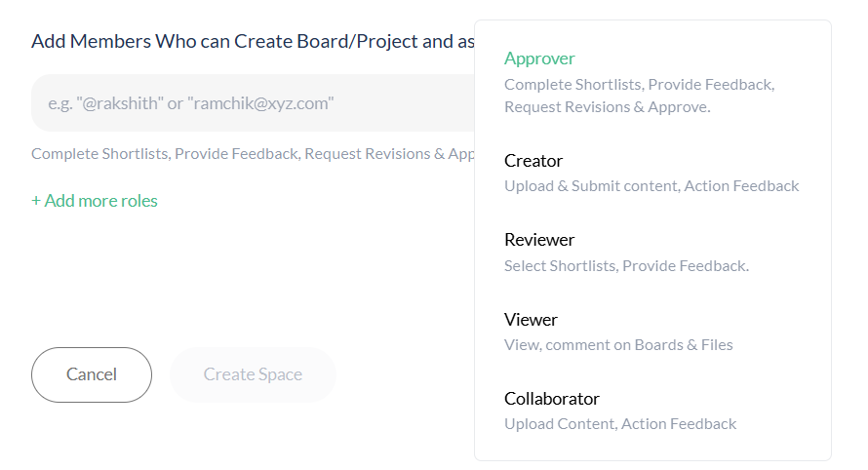
Task: Click the 'ramchik@xyz.com' placeholder example
Action: point(261,103)
